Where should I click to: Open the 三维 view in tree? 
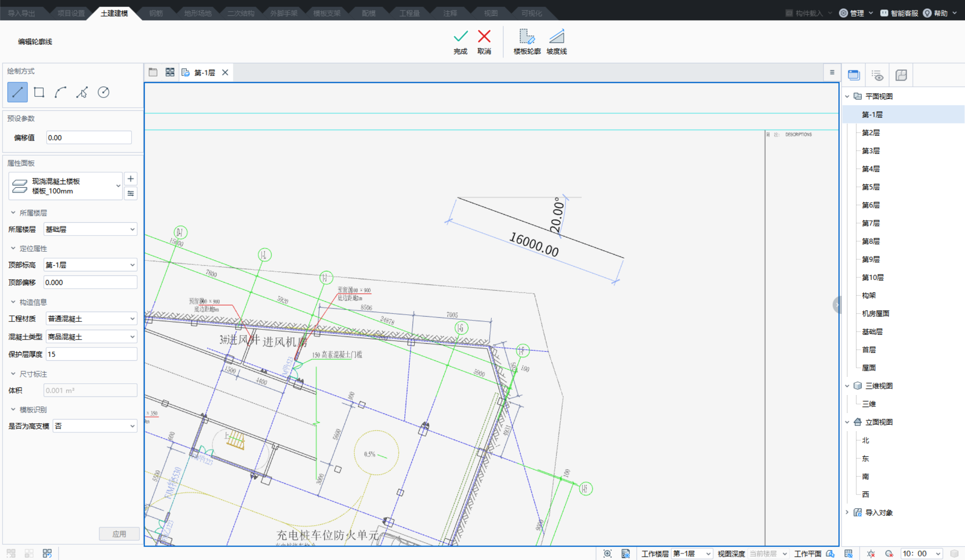868,404
